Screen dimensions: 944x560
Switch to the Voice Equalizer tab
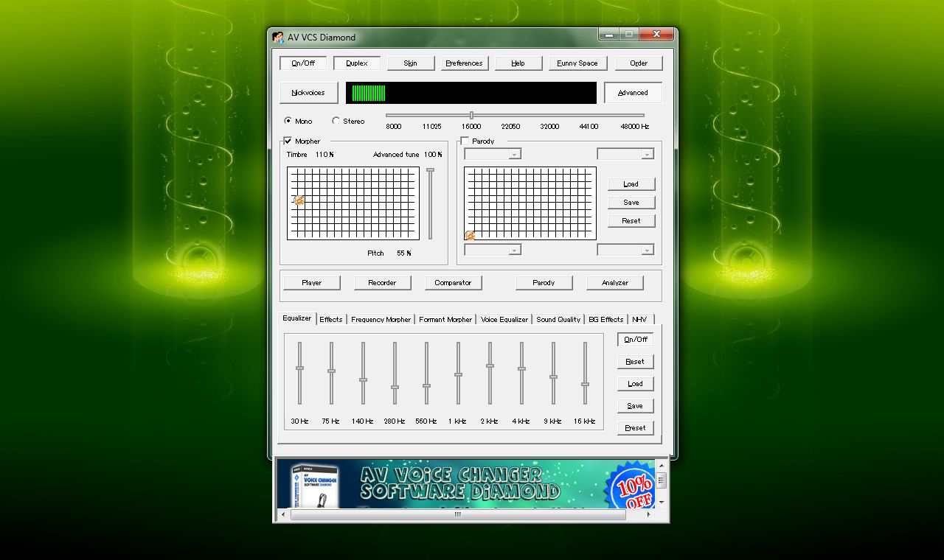pos(504,320)
